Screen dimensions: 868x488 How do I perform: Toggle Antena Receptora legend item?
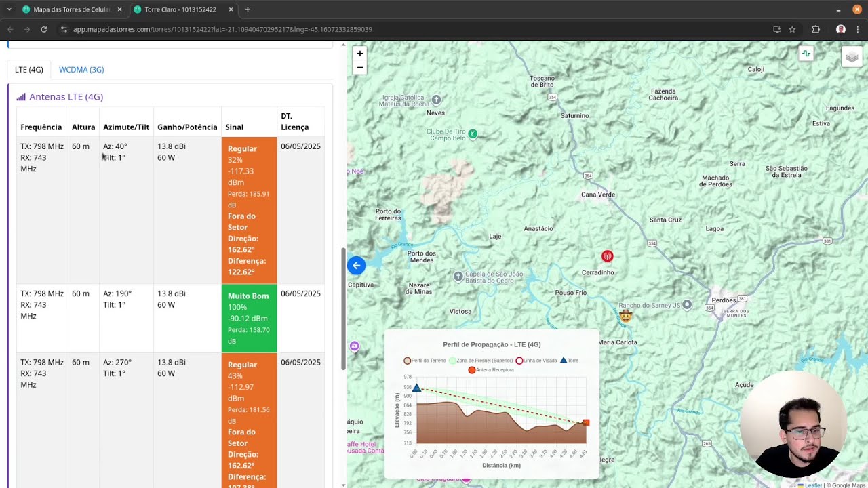coord(491,370)
